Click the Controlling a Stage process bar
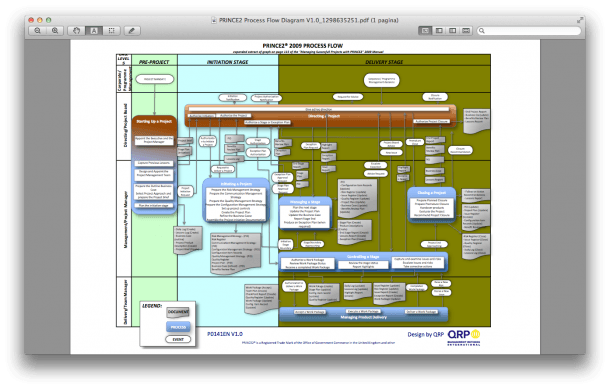This screenshot has height=389, width=610. coord(363,262)
